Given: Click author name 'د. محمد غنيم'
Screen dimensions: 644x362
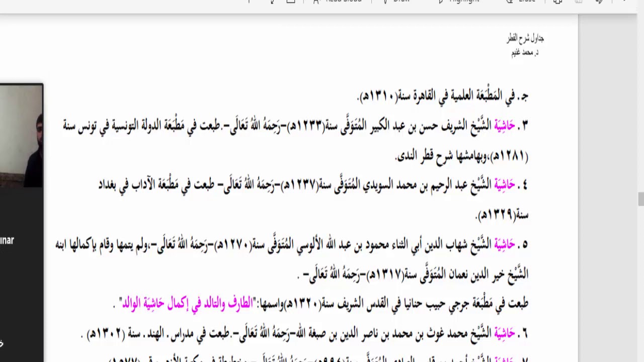Looking at the screenshot, I should point(525,52).
